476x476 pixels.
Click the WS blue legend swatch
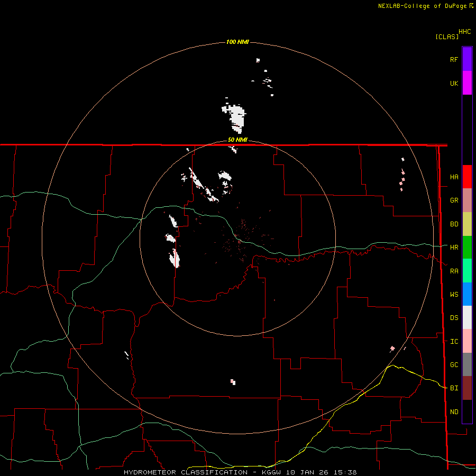[467, 294]
